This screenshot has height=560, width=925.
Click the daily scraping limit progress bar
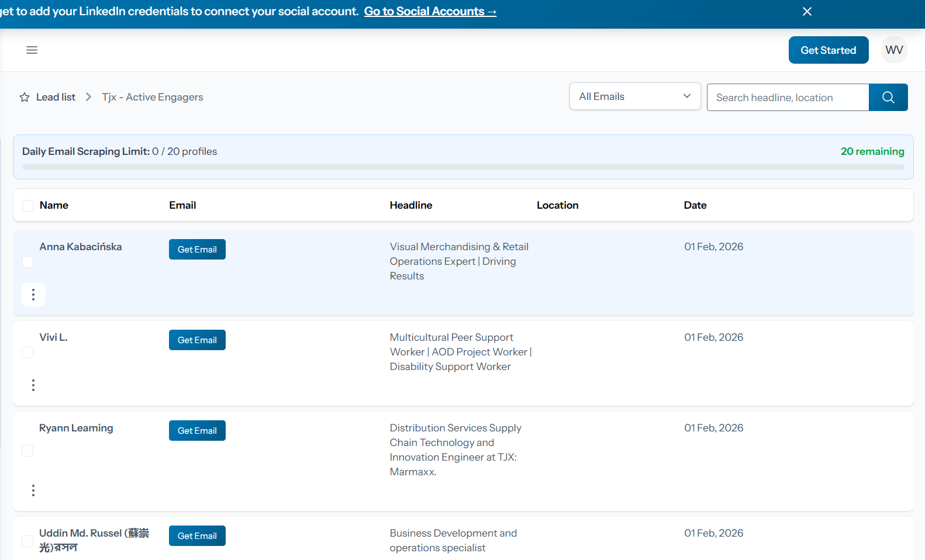pyautogui.click(x=462, y=167)
